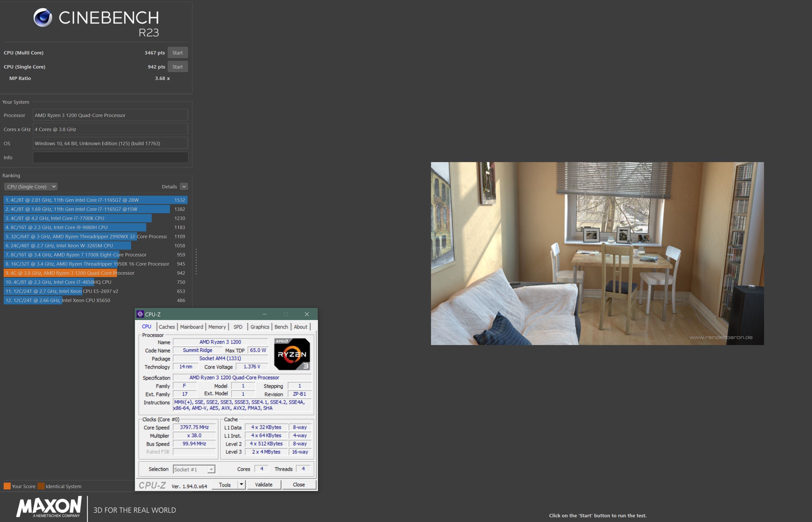This screenshot has height=522, width=812.
Task: Click the Cinebench logo sphere icon
Action: pyautogui.click(x=43, y=17)
